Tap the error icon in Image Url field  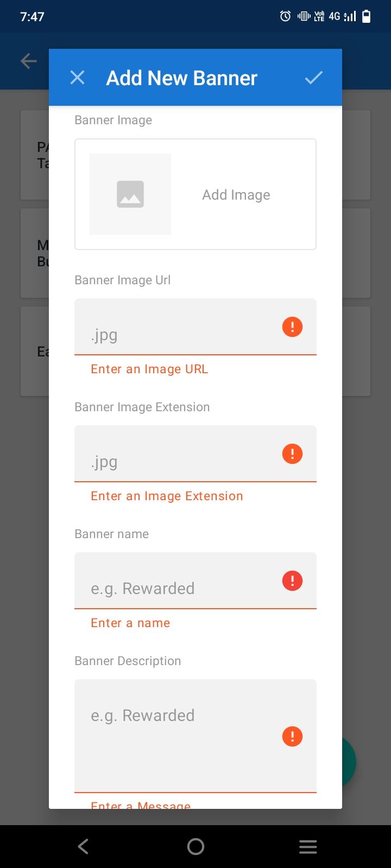[292, 327]
